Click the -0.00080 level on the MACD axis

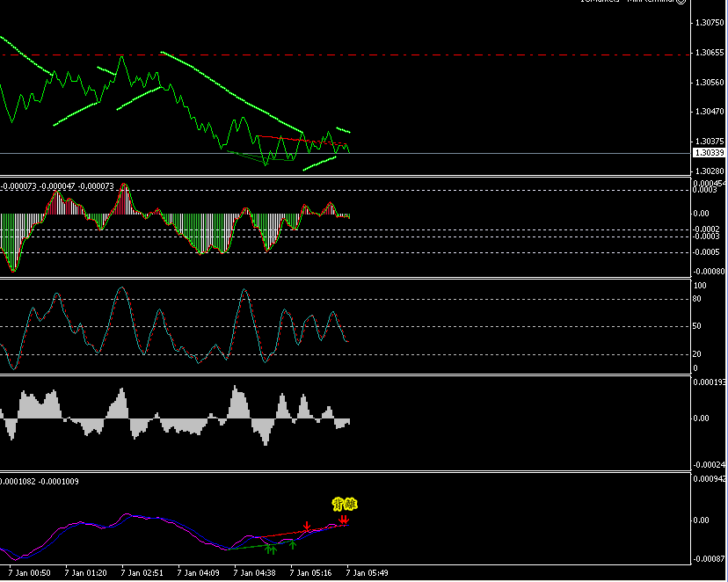(x=709, y=272)
